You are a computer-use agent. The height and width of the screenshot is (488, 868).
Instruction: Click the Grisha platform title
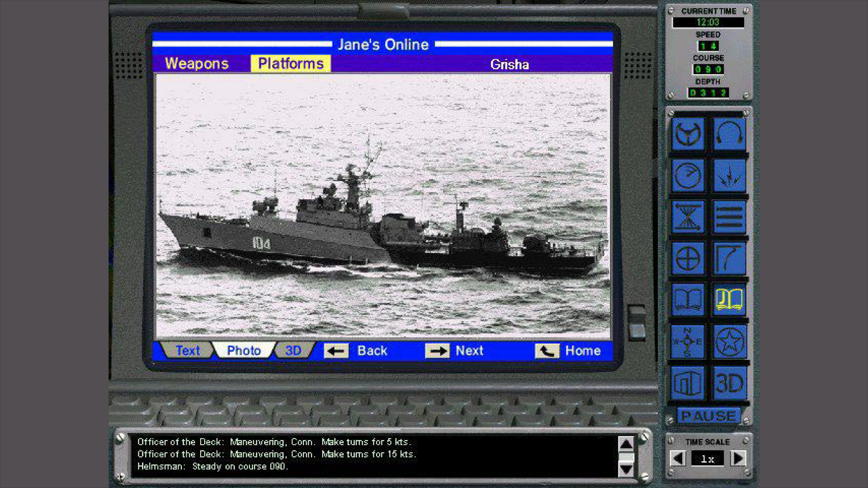509,65
